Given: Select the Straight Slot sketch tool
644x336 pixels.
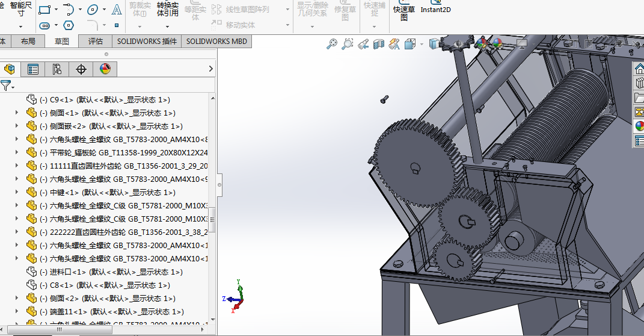Looking at the screenshot, I should point(44,25).
